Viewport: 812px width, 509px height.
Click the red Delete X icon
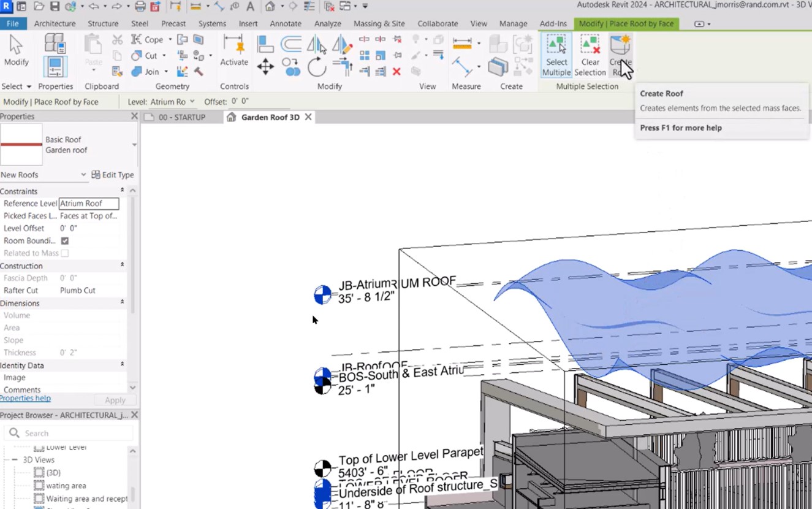pos(397,72)
